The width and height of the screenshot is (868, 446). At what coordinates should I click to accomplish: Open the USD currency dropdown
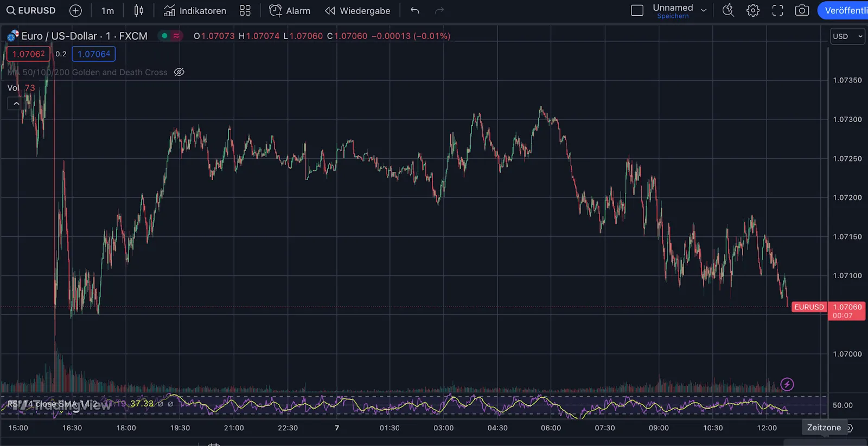(x=847, y=36)
